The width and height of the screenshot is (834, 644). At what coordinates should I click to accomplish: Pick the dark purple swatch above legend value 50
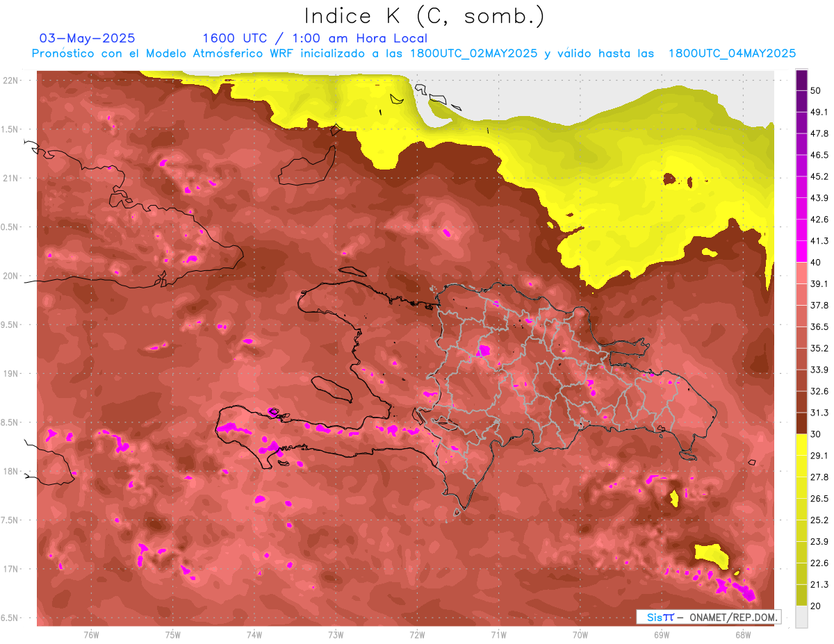(x=801, y=80)
